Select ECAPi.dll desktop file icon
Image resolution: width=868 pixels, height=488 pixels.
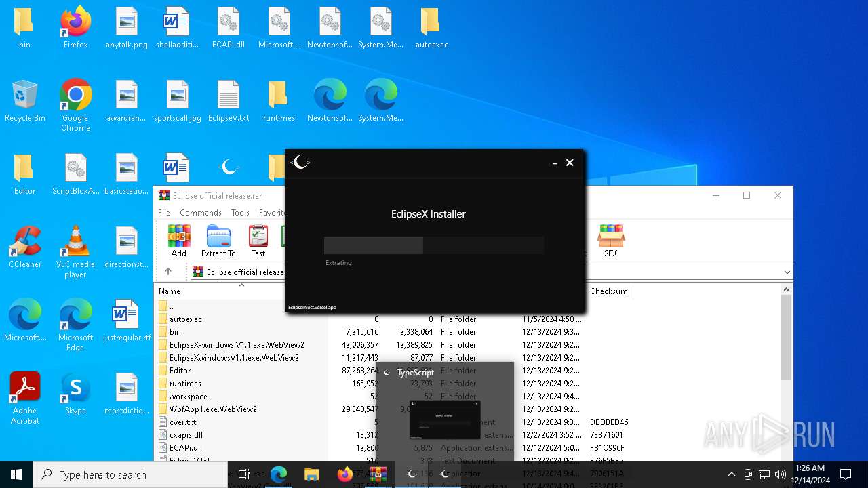click(229, 28)
